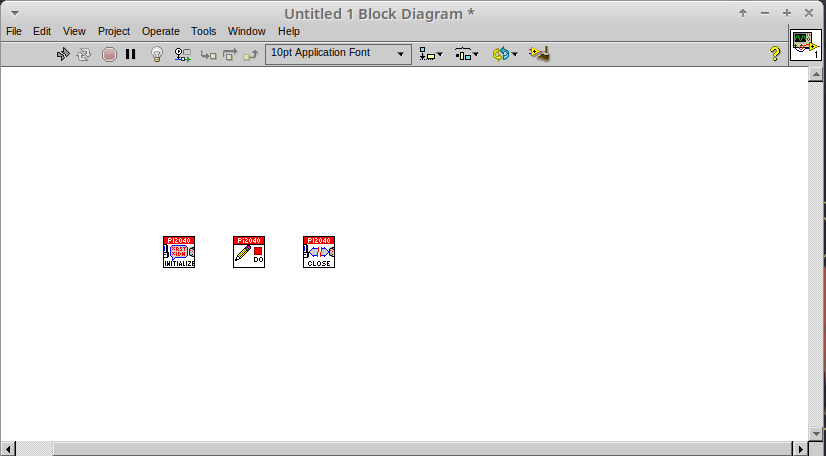Click the Pause button

coord(130,54)
